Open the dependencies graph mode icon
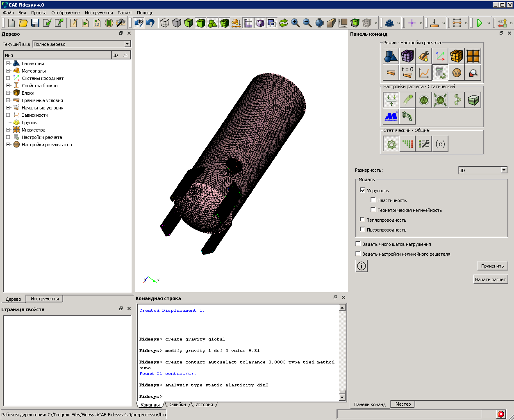514x420 pixels. pos(424,73)
